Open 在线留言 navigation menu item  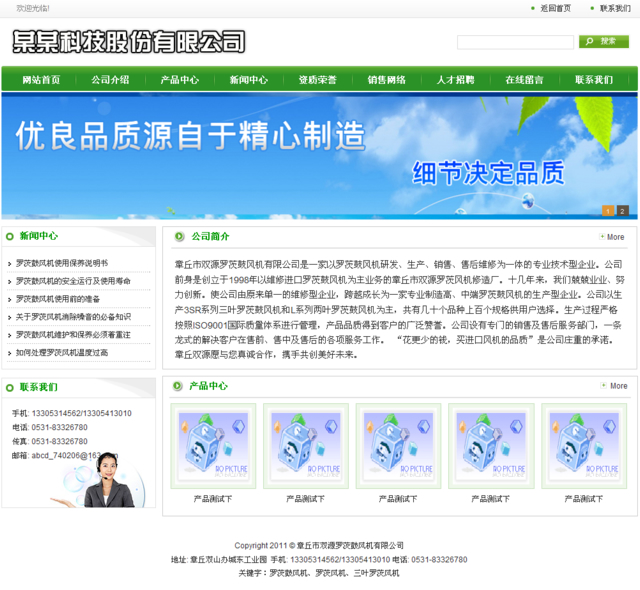coord(524,80)
